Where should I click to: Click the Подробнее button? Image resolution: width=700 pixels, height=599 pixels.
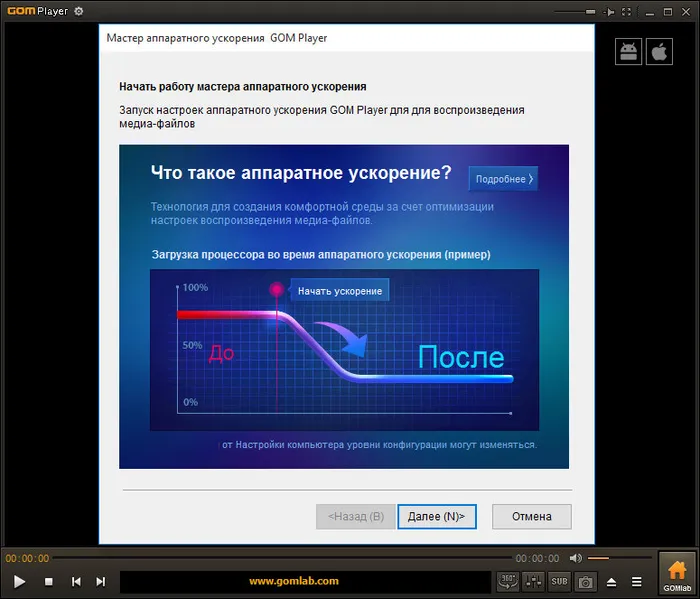(x=504, y=179)
